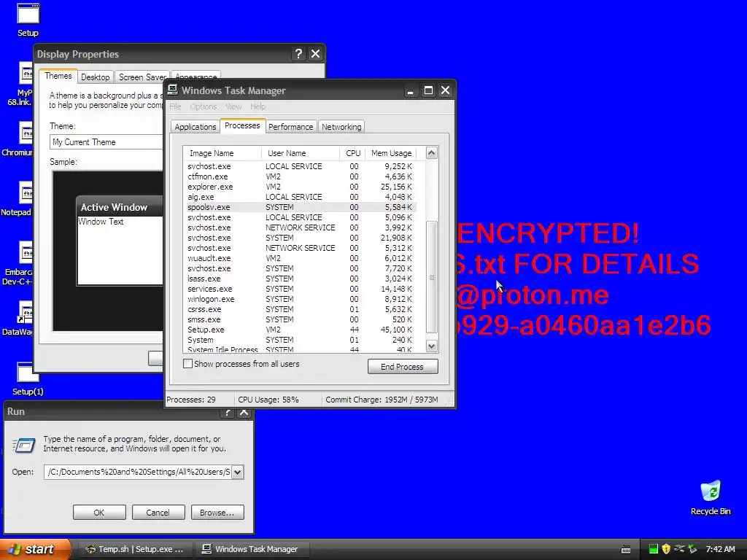This screenshot has height=560, width=747.
Task: Switch to the Networking tab
Action: (x=341, y=127)
